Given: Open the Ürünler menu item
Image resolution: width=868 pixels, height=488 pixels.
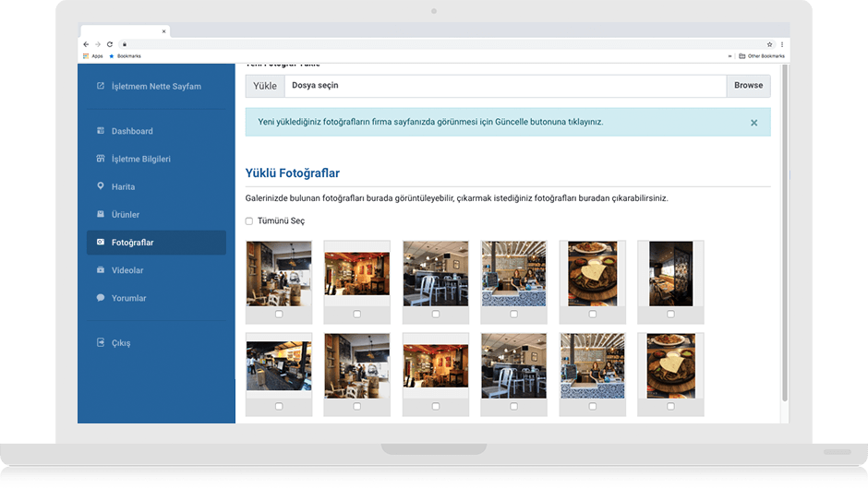Looking at the screenshot, I should [x=126, y=214].
